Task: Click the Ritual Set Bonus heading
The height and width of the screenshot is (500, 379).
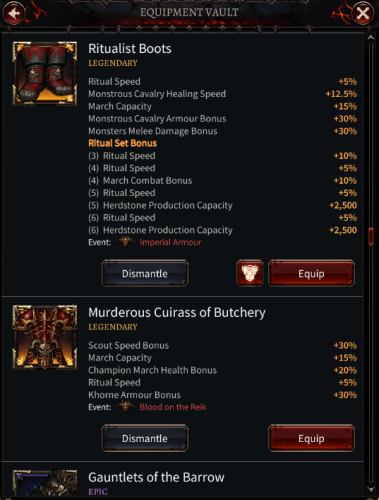Action: coord(122,143)
